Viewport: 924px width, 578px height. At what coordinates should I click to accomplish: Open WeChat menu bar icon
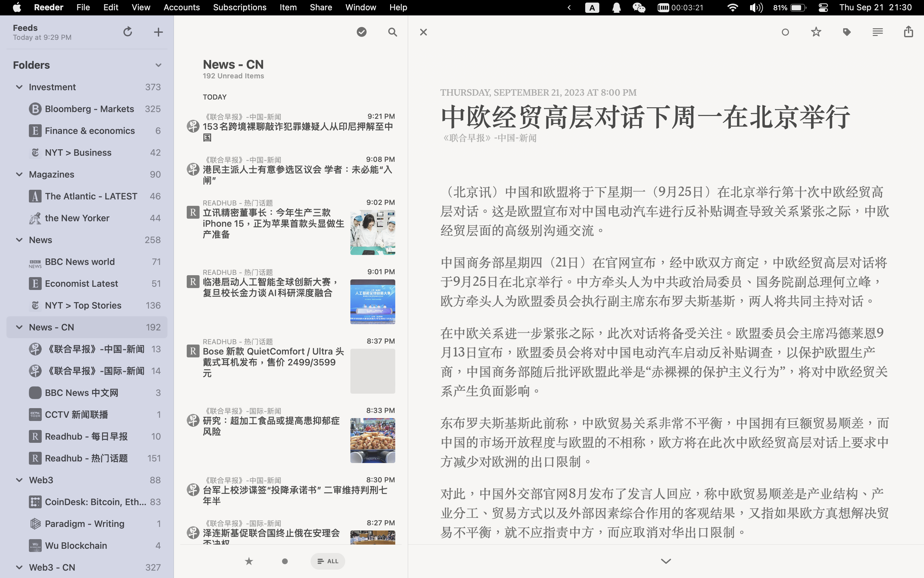click(x=639, y=7)
